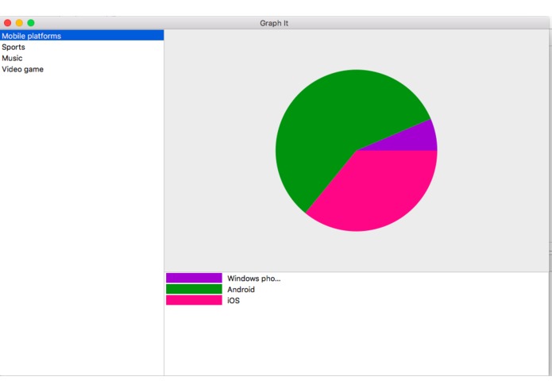Select the Windows pho... legend label
The width and height of the screenshot is (552, 392).
click(x=254, y=278)
